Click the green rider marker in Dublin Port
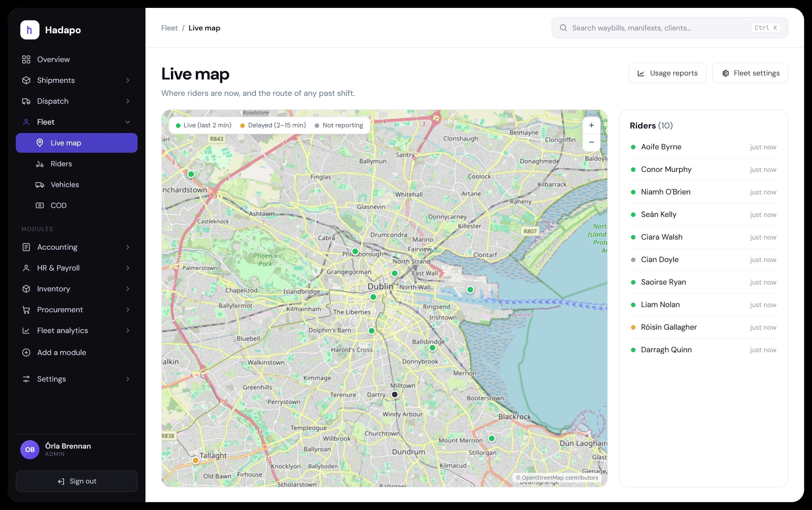Viewport: 812px width, 510px height. [x=470, y=290]
